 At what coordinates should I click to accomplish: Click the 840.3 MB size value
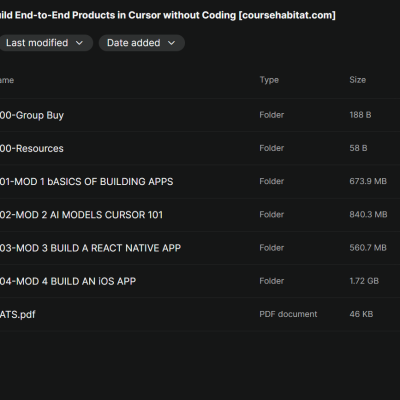pos(368,214)
